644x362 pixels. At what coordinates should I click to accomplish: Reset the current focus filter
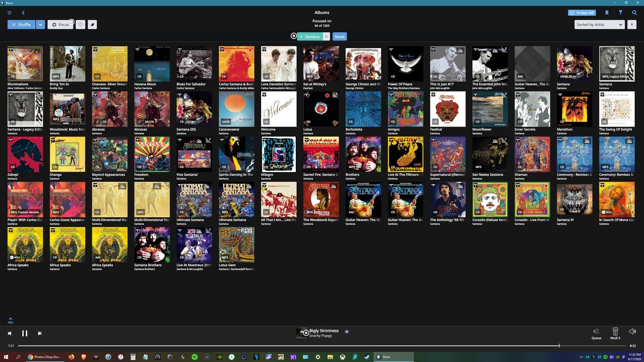coord(340,37)
